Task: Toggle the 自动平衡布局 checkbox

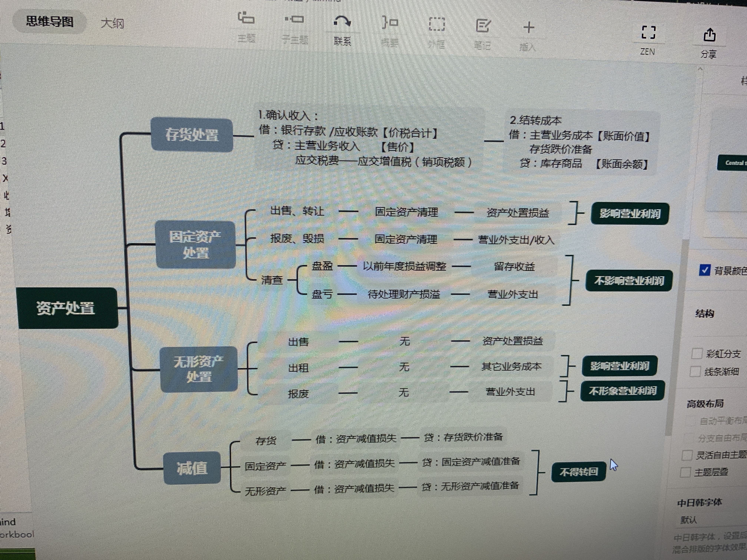Action: (x=691, y=421)
